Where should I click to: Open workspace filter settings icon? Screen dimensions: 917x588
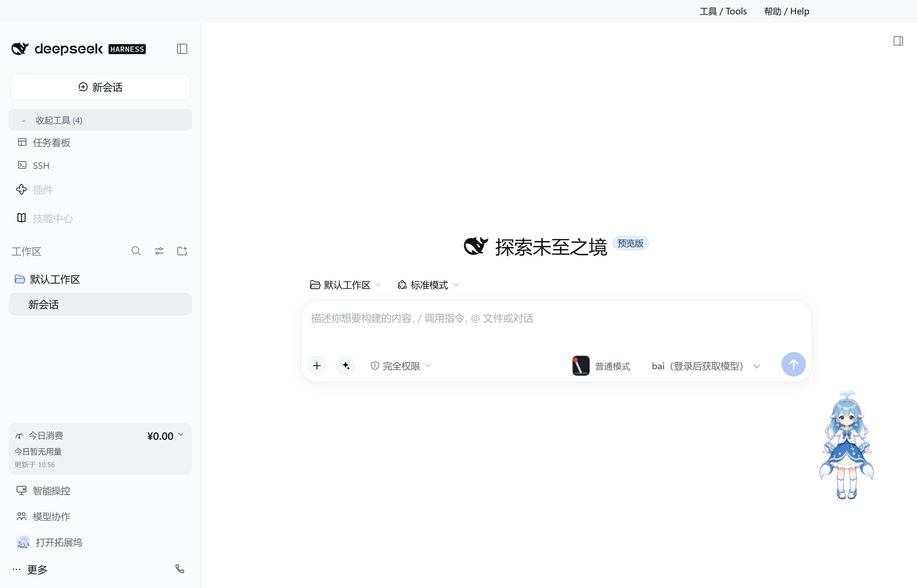pos(159,251)
